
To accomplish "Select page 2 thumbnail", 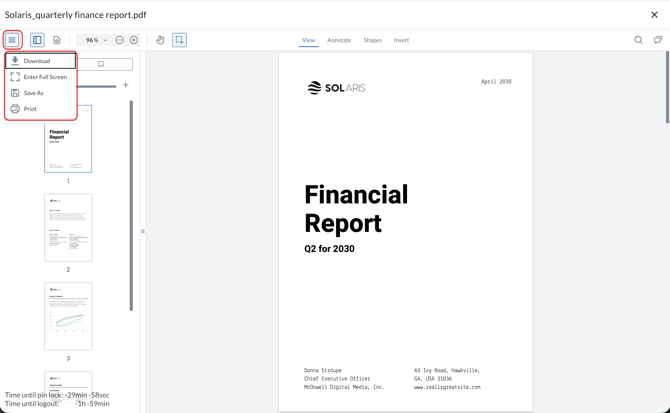I will (68, 228).
